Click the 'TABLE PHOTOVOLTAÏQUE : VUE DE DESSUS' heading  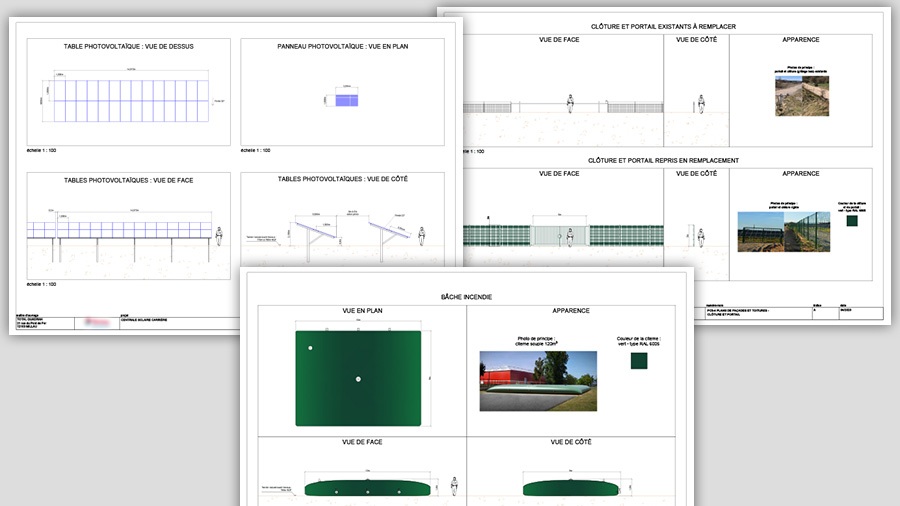pos(129,46)
